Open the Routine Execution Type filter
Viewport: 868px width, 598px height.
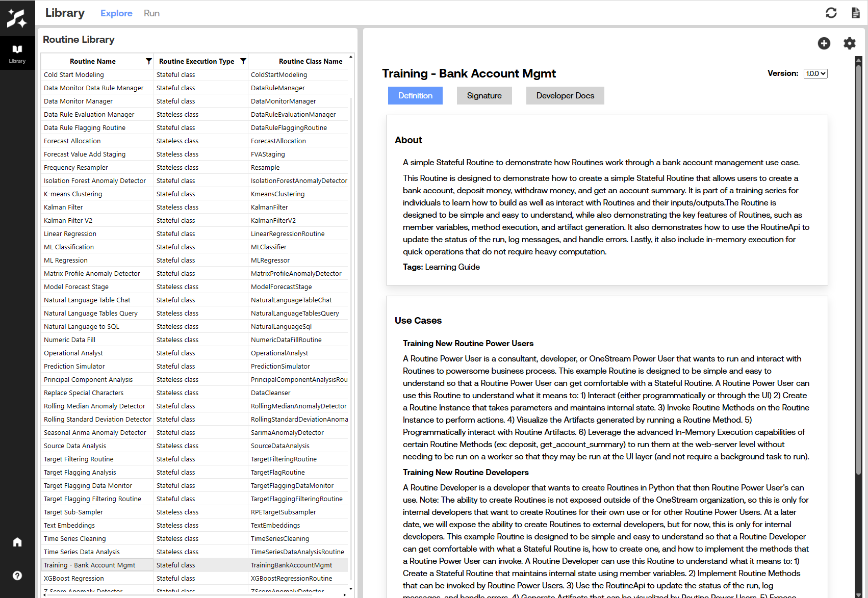(x=243, y=61)
